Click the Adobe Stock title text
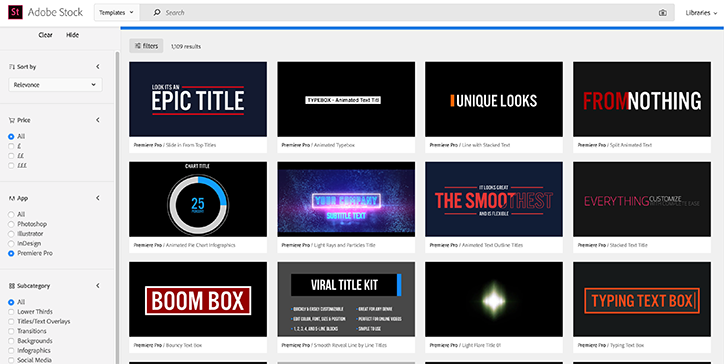724x364 pixels. click(x=55, y=12)
